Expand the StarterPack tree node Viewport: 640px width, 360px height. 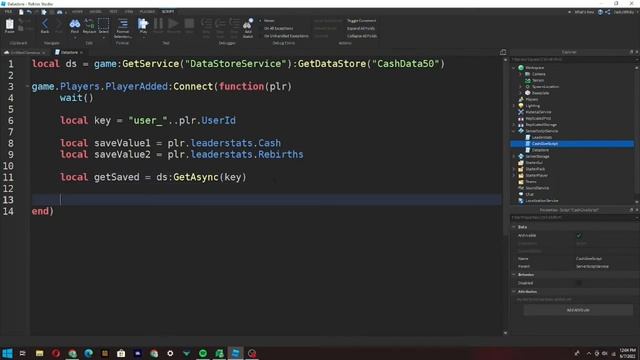(x=514, y=169)
